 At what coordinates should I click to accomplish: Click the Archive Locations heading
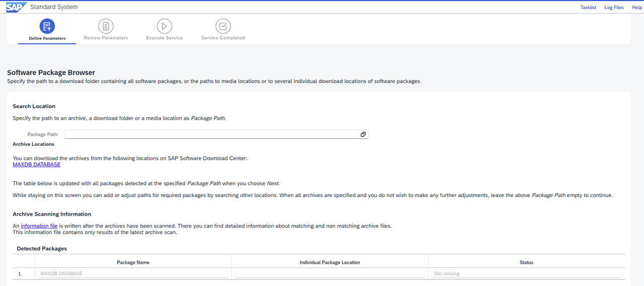click(x=33, y=144)
